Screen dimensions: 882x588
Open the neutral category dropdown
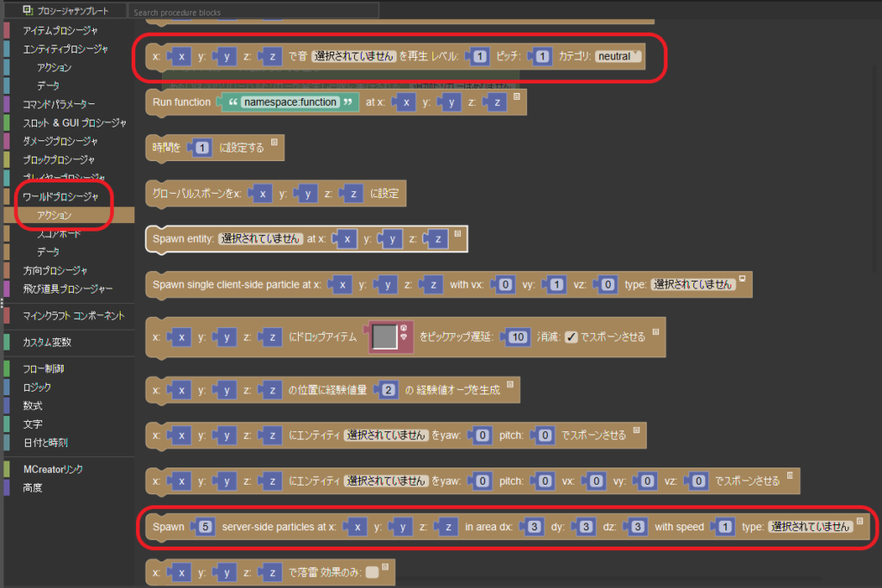pos(618,56)
